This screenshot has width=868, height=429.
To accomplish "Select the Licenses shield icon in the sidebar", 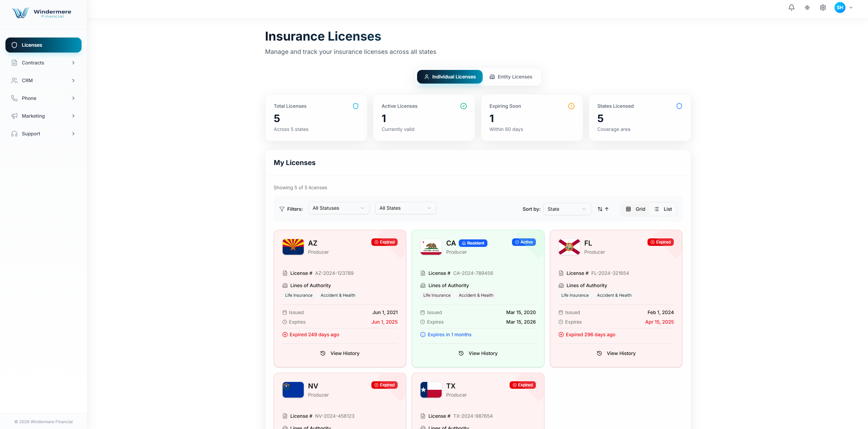I will pyautogui.click(x=14, y=45).
